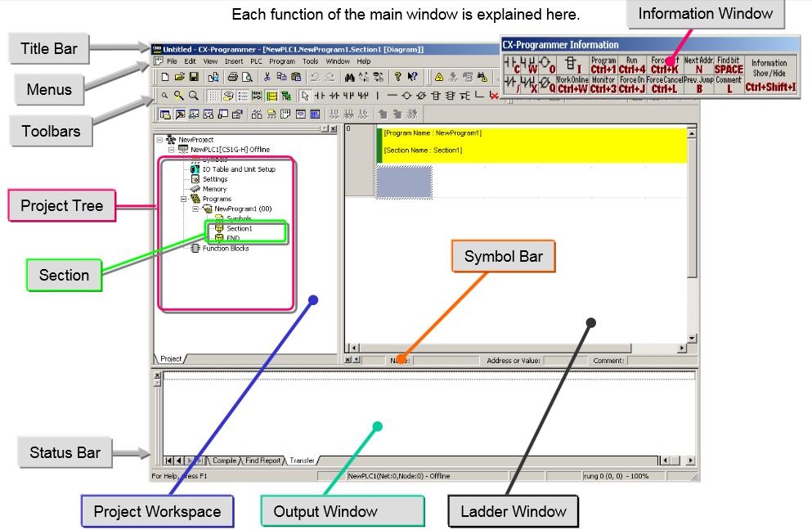This screenshot has height=530, width=812.
Task: Click the Print toolbar icon
Action: click(x=232, y=77)
